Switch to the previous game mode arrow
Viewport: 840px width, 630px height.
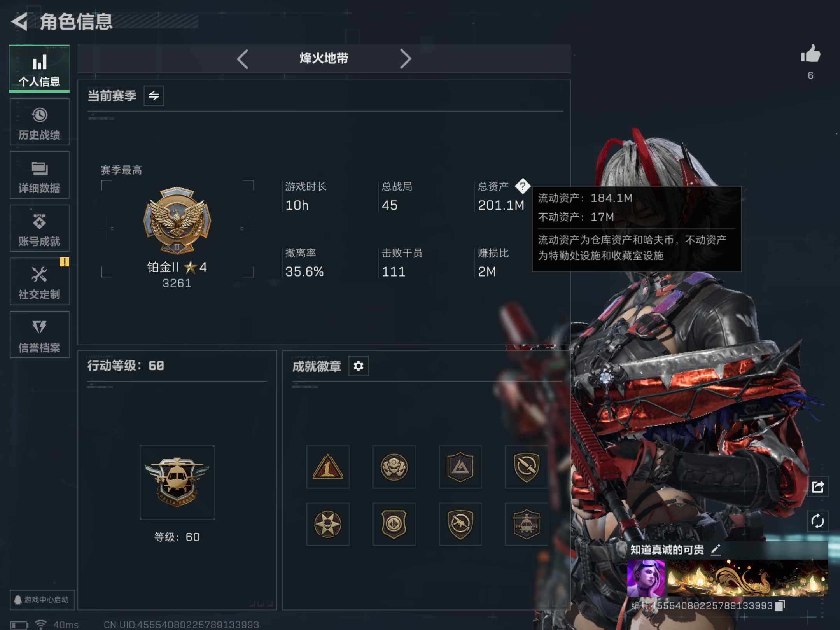pyautogui.click(x=243, y=59)
